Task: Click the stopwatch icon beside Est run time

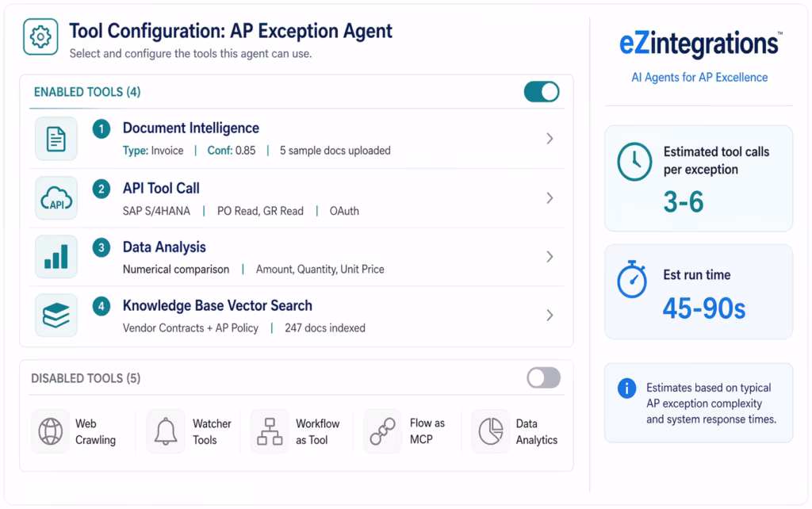Action: point(632,279)
